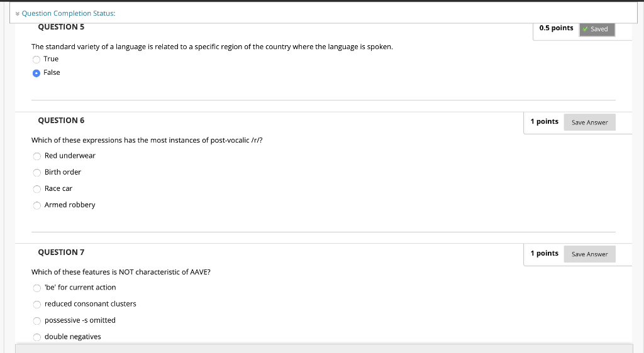Image resolution: width=644 pixels, height=353 pixels.
Task: Click the Question 7 heading
Action: pos(61,253)
